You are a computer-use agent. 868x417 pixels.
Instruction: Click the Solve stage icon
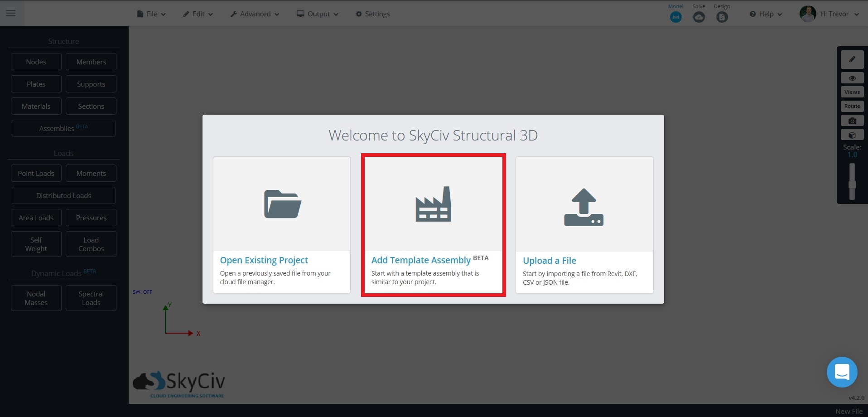699,17
